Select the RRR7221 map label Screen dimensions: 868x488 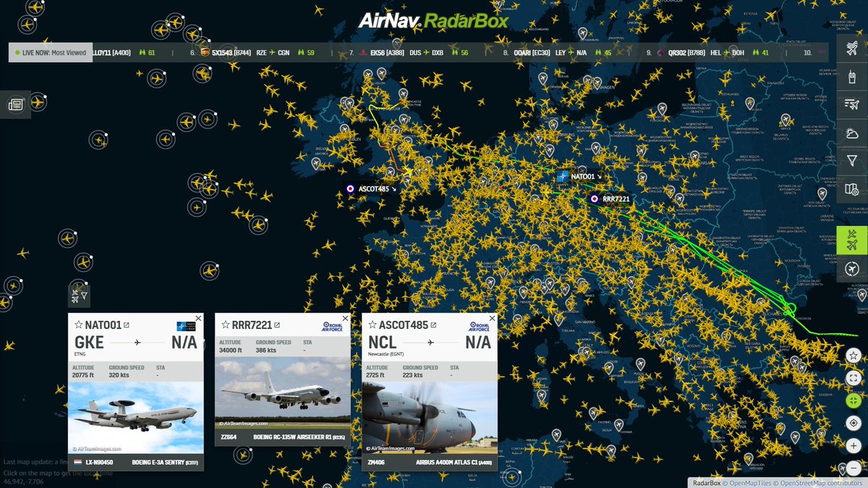(x=610, y=199)
